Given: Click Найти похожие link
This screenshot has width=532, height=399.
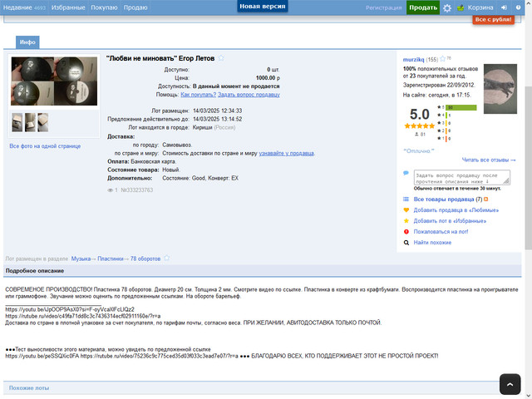Looking at the screenshot, I should point(432,243).
